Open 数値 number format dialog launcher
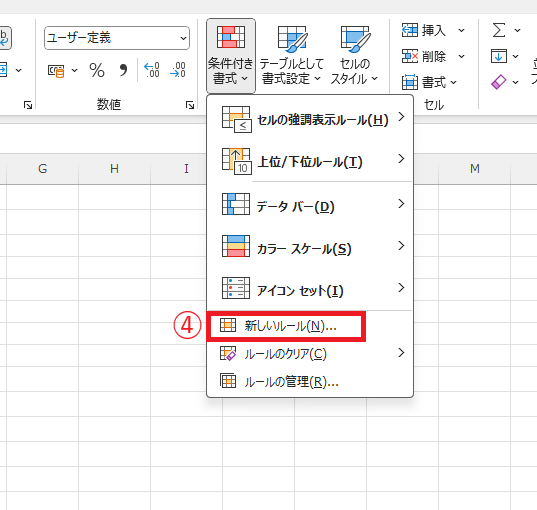This screenshot has width=537, height=510. tap(190, 105)
